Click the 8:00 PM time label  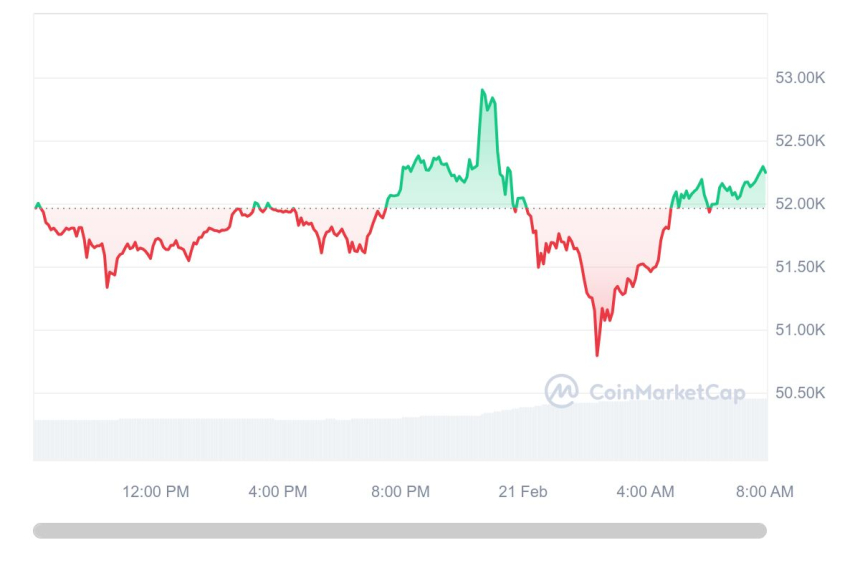click(400, 491)
